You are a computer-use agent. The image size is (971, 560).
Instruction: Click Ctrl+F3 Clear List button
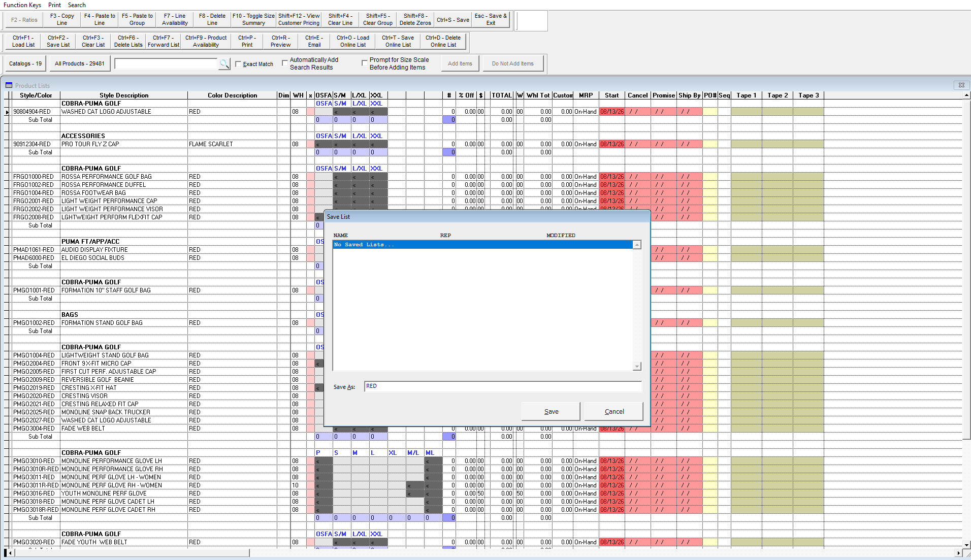tap(93, 41)
